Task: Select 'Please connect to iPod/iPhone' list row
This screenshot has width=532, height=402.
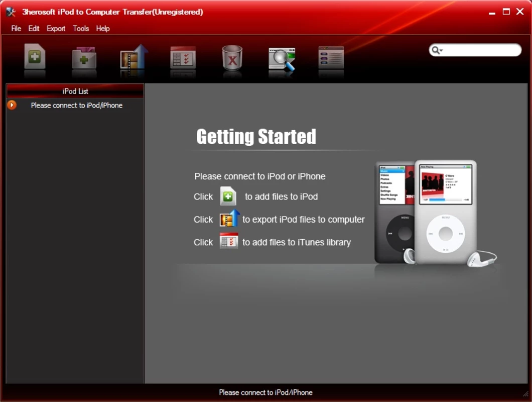Action: 75,106
